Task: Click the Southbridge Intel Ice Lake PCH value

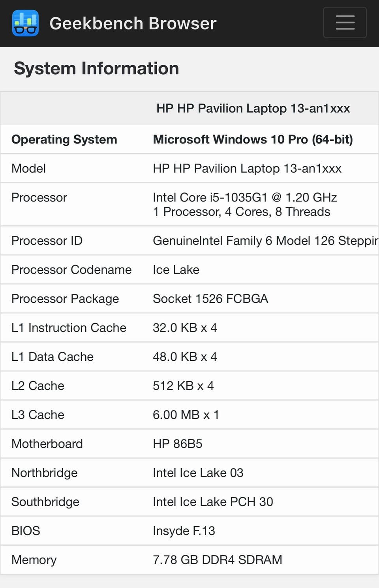Action: pyautogui.click(x=213, y=502)
